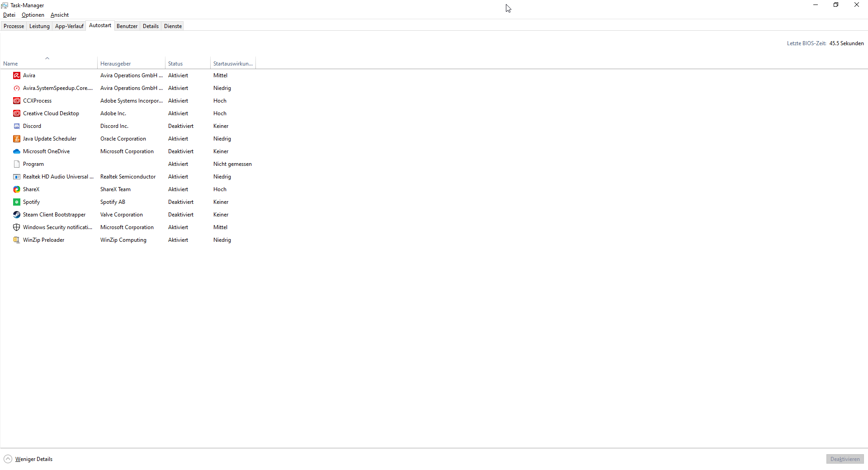This screenshot has width=868, height=470.
Task: Click the Realtek HD Audio icon
Action: [17, 177]
